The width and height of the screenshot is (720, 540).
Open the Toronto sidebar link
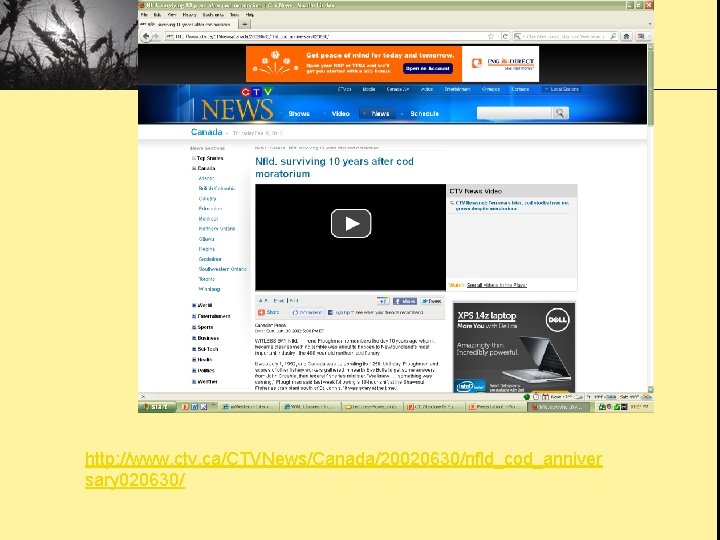(206, 279)
